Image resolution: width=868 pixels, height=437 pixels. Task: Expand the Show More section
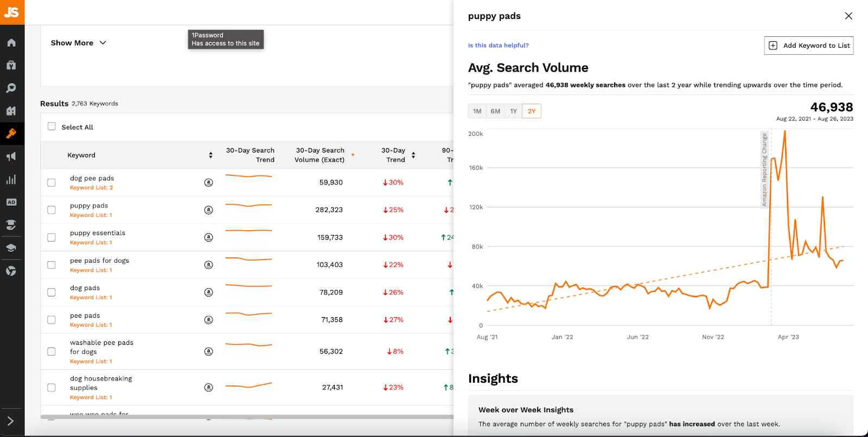pos(79,43)
